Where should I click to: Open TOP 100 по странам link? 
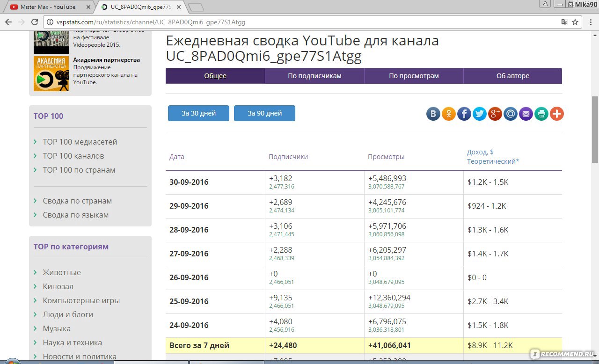pos(79,170)
